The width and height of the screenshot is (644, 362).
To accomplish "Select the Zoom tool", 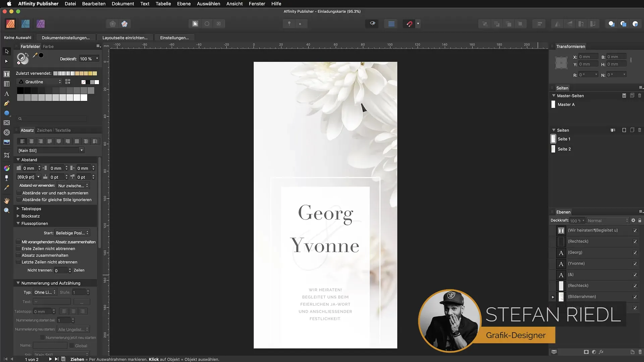I will [x=7, y=210].
